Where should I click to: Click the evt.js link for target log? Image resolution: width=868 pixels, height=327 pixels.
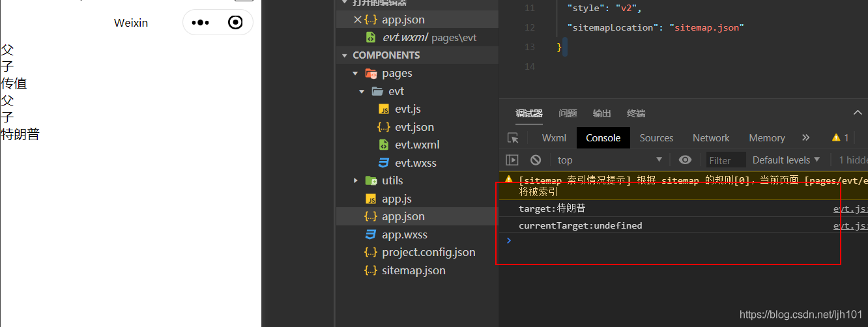tap(850, 209)
